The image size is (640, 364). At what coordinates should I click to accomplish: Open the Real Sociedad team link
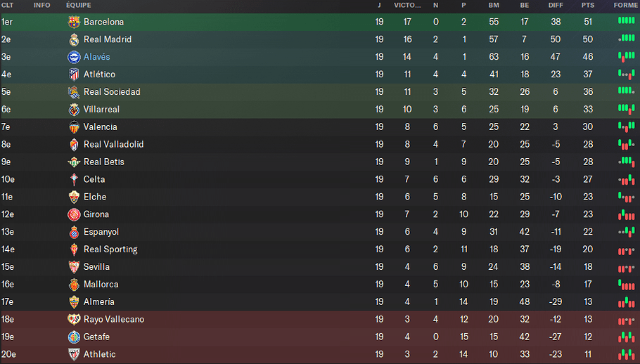point(112,92)
